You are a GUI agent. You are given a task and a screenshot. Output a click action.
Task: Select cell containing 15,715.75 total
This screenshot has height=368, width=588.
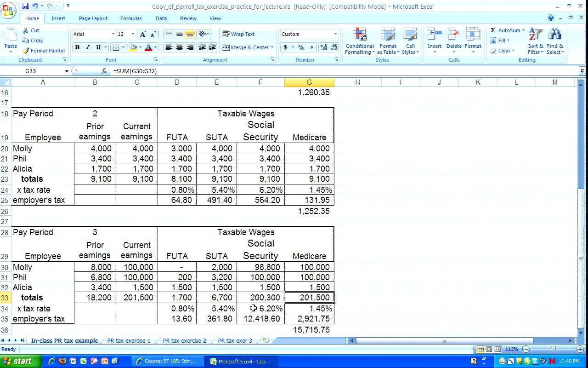(x=309, y=330)
